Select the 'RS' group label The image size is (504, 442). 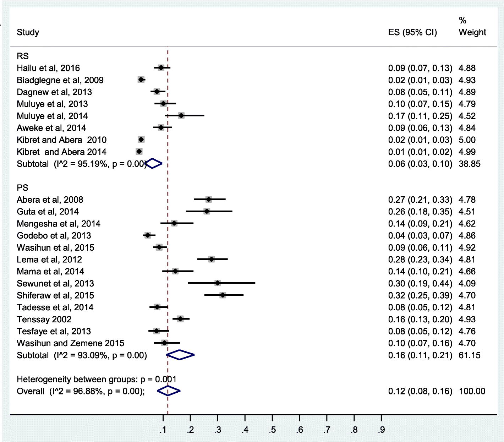pyautogui.click(x=23, y=56)
